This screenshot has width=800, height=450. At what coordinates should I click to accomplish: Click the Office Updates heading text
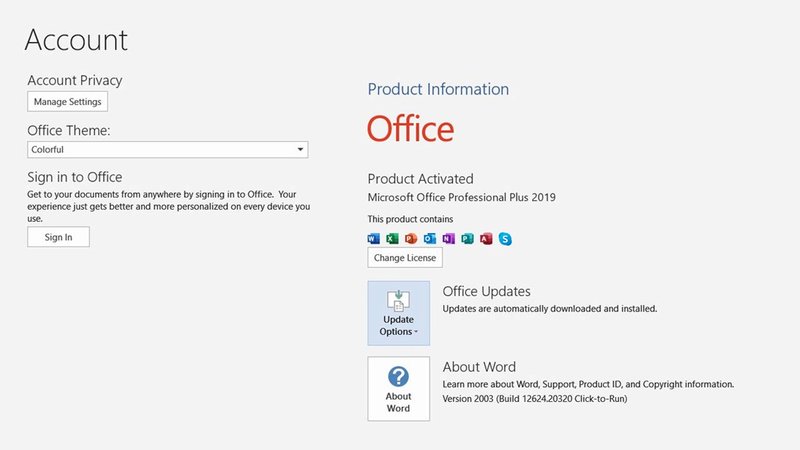pyautogui.click(x=486, y=292)
